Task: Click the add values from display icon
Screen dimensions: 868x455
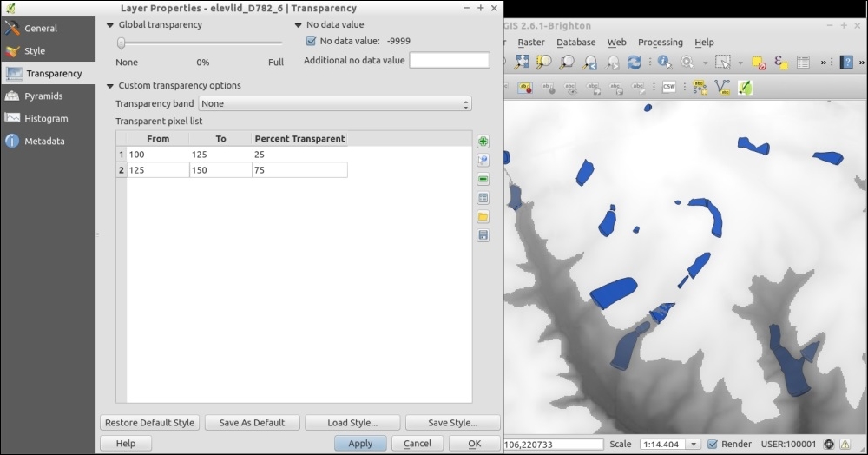Action: pyautogui.click(x=483, y=161)
